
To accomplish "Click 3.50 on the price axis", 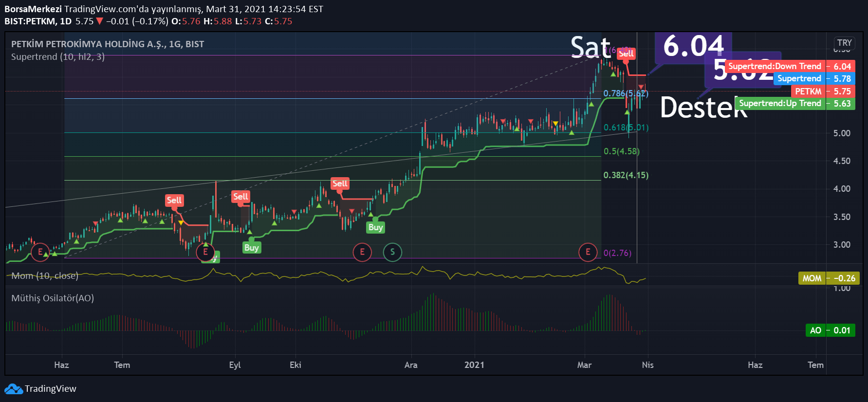I will 842,217.
